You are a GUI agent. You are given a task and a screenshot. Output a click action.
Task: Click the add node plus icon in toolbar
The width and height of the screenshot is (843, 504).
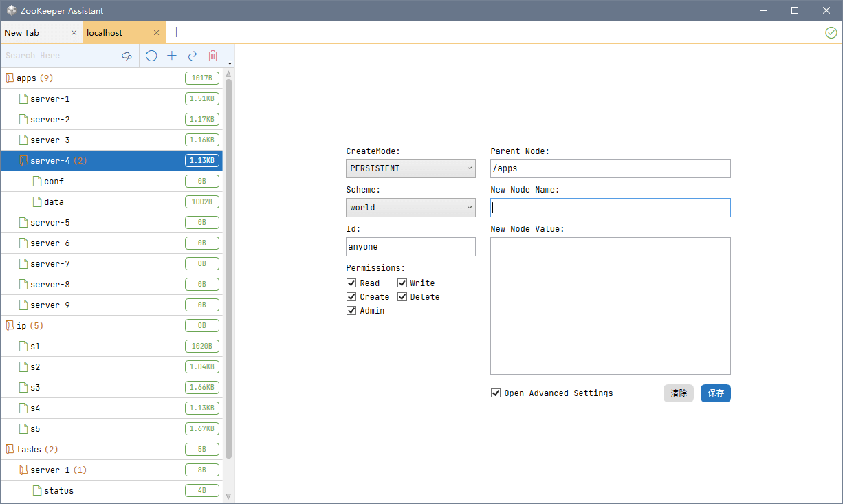172,56
